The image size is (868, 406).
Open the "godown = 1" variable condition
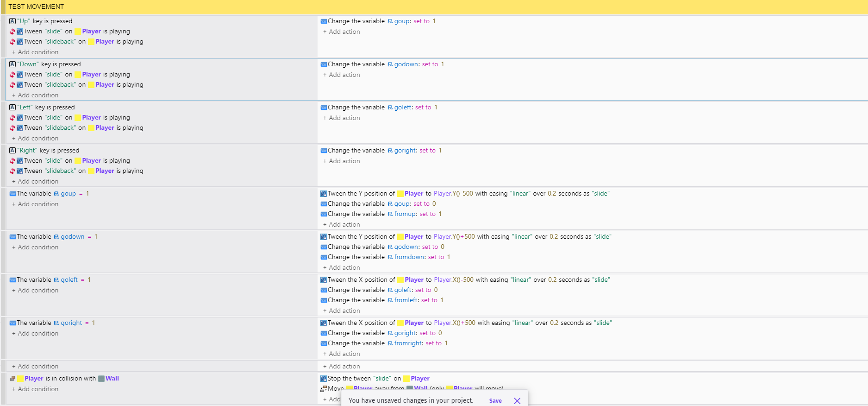click(54, 237)
